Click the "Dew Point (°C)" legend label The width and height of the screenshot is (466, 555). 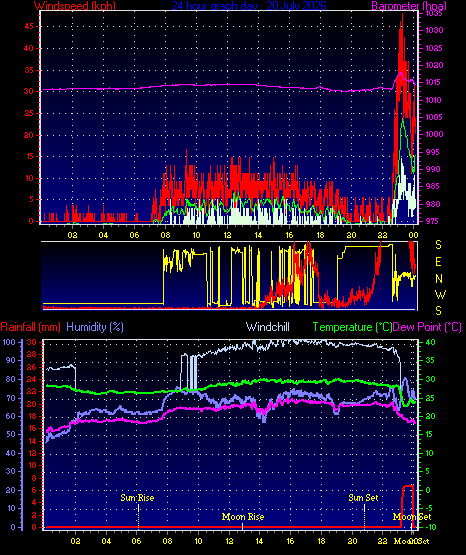click(x=427, y=327)
